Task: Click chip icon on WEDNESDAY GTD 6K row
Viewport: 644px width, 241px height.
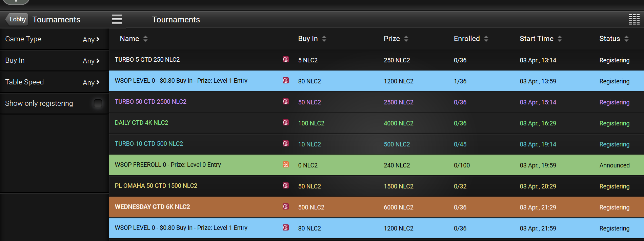Action: [x=286, y=207]
